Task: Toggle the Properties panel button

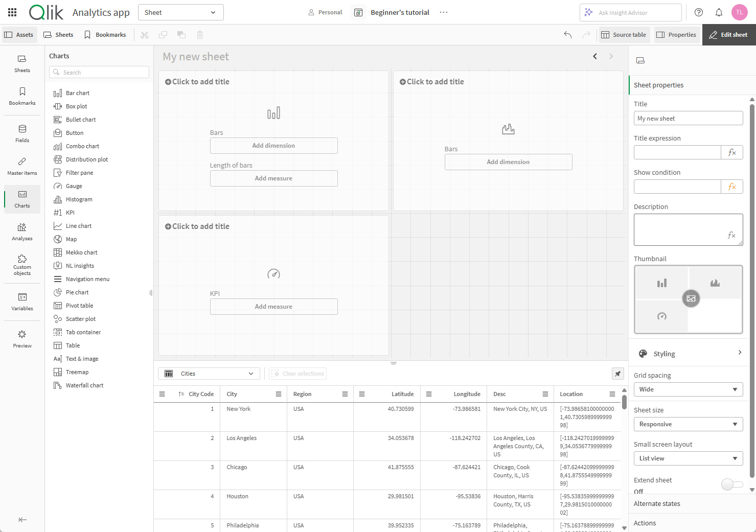Action: tap(676, 35)
